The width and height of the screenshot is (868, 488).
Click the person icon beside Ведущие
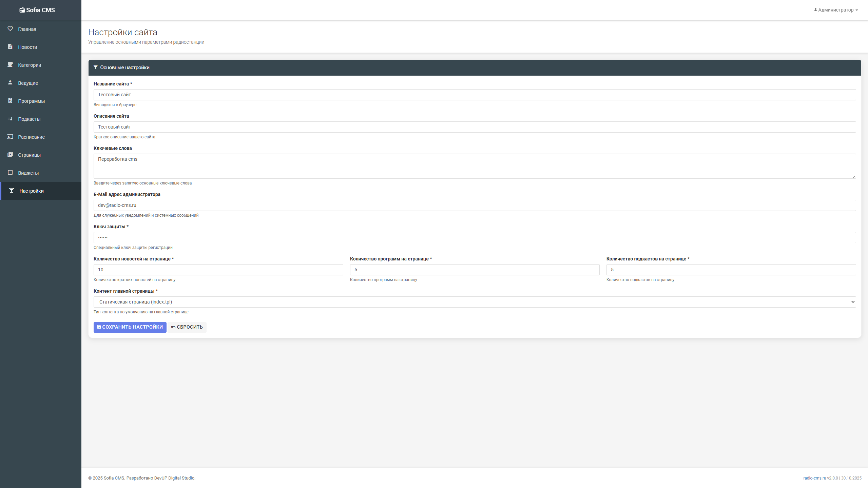(x=10, y=83)
